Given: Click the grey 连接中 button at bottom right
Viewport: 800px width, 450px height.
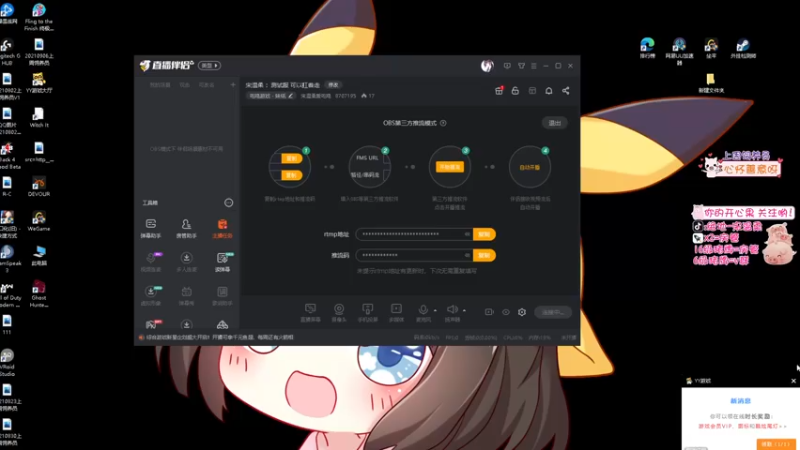Looking at the screenshot, I should click(x=554, y=312).
